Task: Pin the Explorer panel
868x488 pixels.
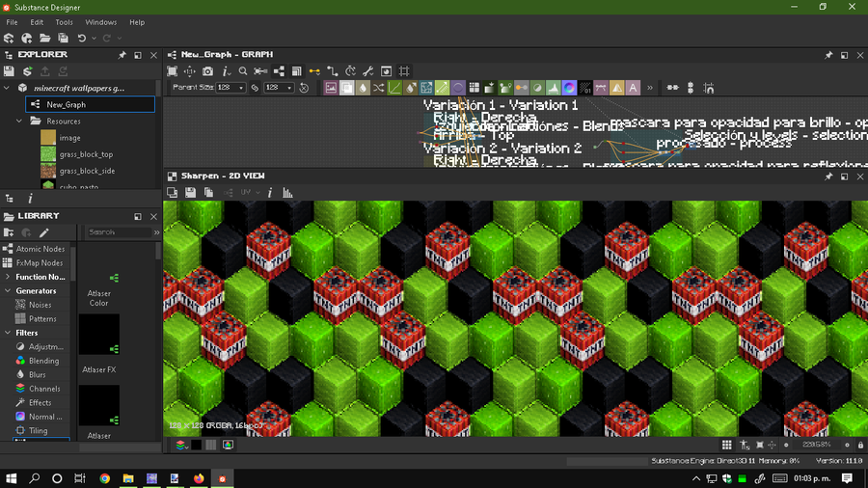Action: [122, 55]
